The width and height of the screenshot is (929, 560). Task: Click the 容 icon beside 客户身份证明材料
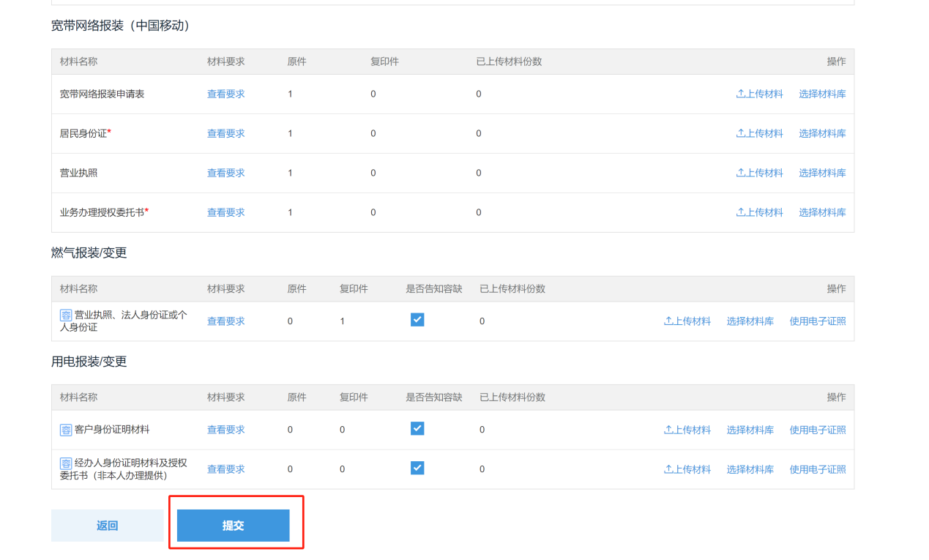pos(66,430)
